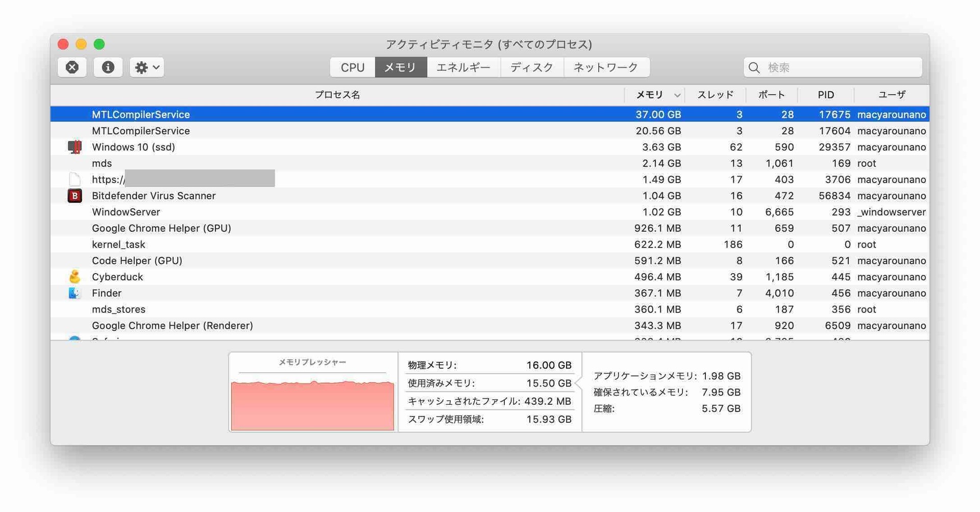Click the force quit process icon
The image size is (980, 512).
tap(72, 67)
